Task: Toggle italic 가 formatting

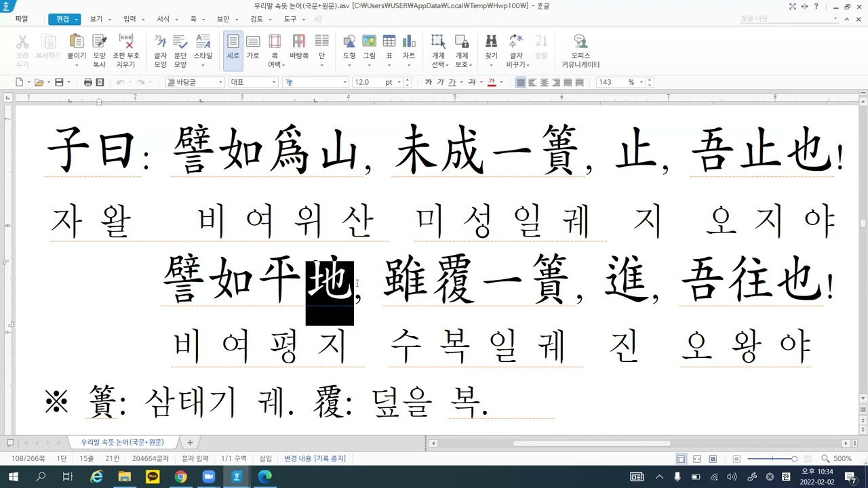Action: 441,82
